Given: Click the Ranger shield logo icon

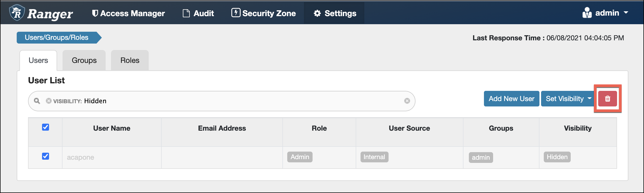Looking at the screenshot, I should pos(17,13).
